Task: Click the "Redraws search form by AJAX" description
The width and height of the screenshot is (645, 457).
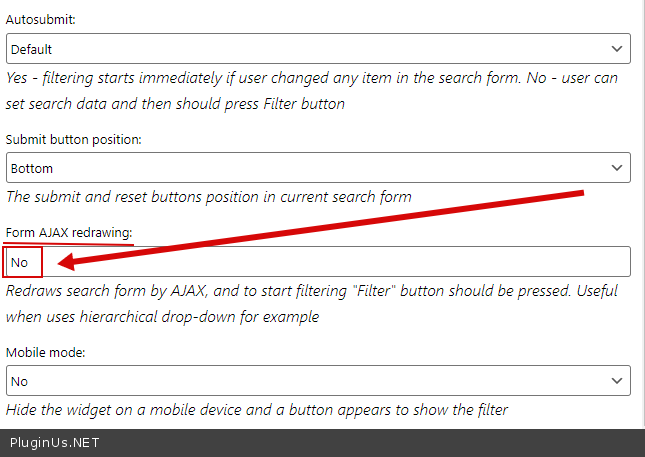Action: 310,304
